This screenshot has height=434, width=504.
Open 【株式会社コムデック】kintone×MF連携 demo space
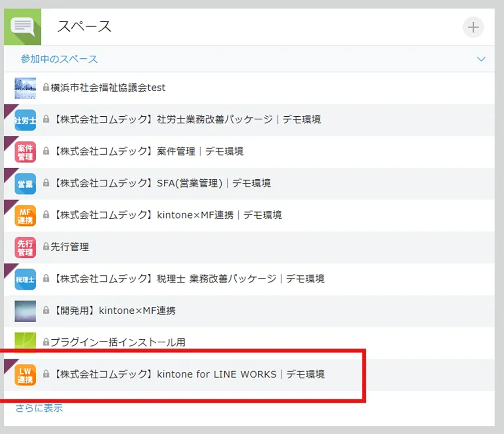tap(167, 215)
